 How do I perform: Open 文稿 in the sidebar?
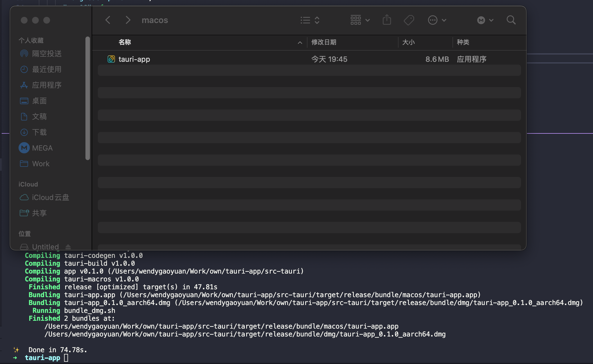point(39,117)
